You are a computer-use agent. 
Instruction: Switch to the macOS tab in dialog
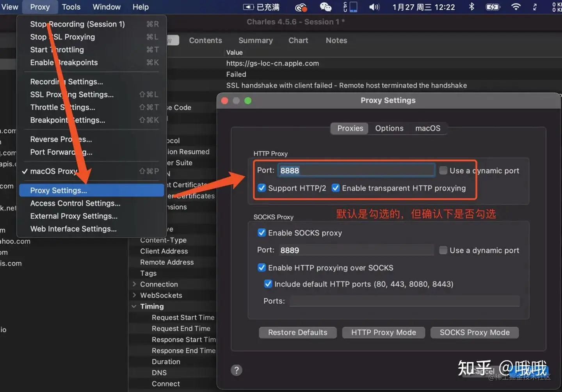[x=428, y=128]
